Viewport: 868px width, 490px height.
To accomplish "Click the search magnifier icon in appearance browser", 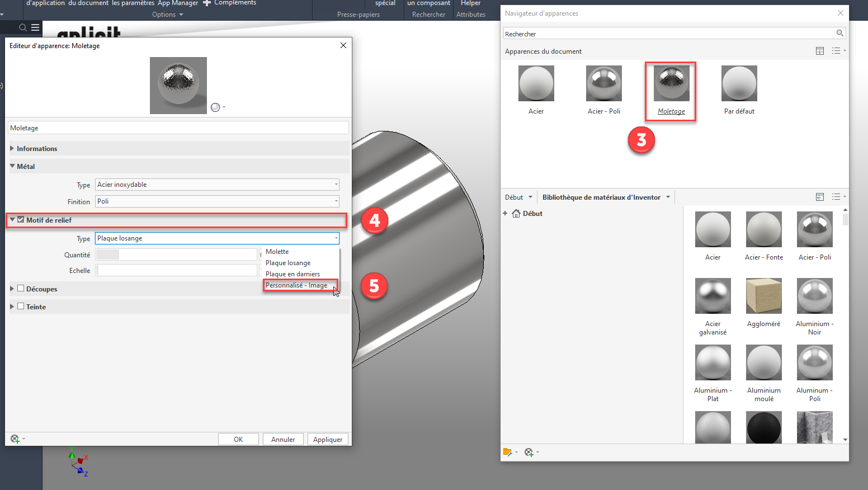I will click(x=839, y=34).
